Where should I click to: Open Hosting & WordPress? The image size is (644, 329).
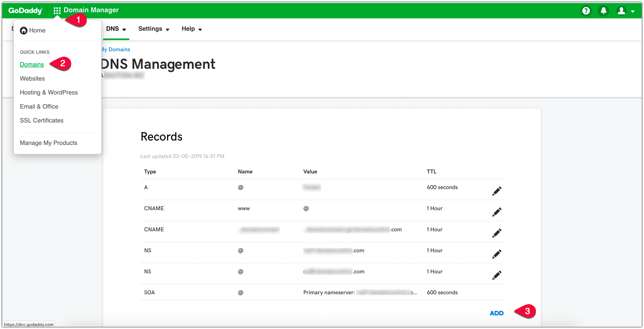coord(49,93)
